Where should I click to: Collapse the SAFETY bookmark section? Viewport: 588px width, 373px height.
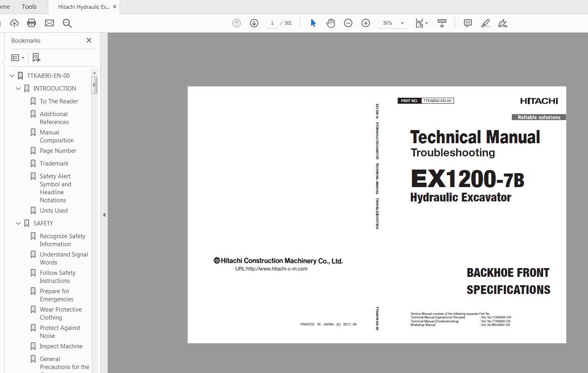pyautogui.click(x=18, y=223)
